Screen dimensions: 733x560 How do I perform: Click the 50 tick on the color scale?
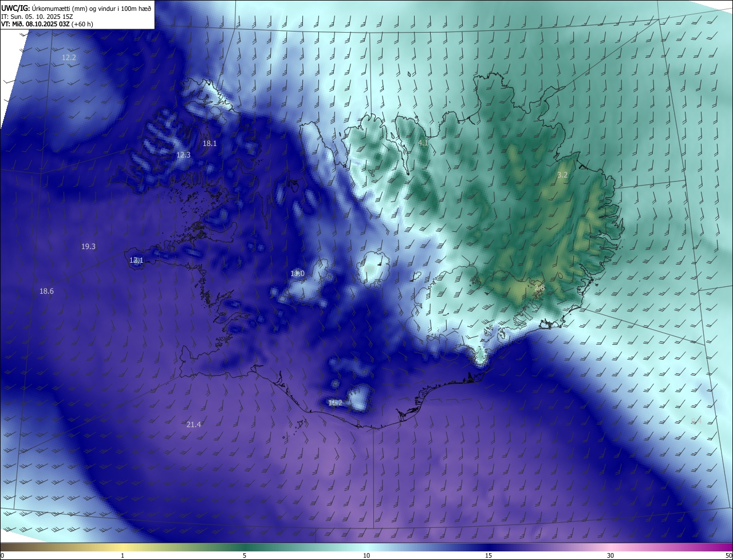(728, 555)
